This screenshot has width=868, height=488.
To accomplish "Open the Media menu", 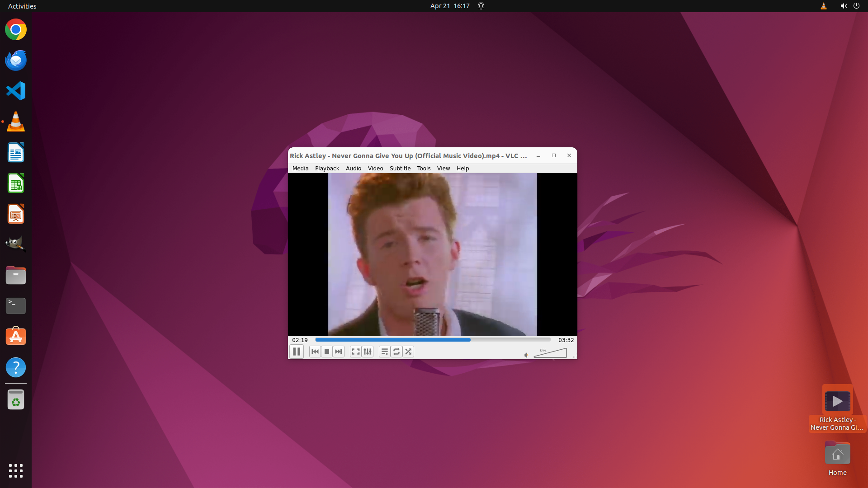I will [300, 168].
